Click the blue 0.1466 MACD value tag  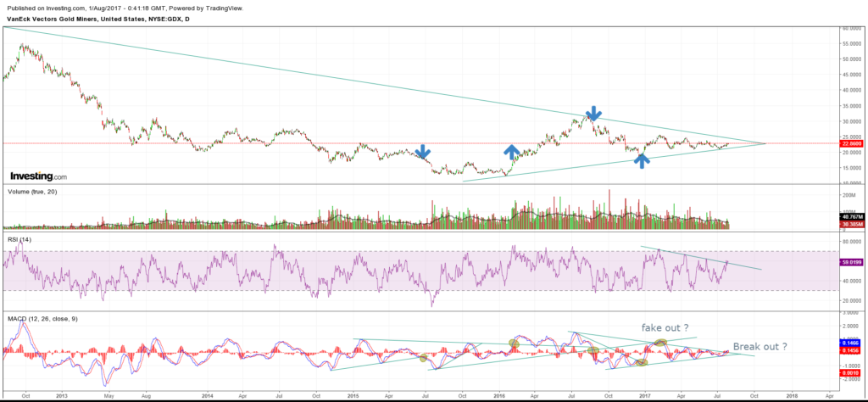point(851,343)
